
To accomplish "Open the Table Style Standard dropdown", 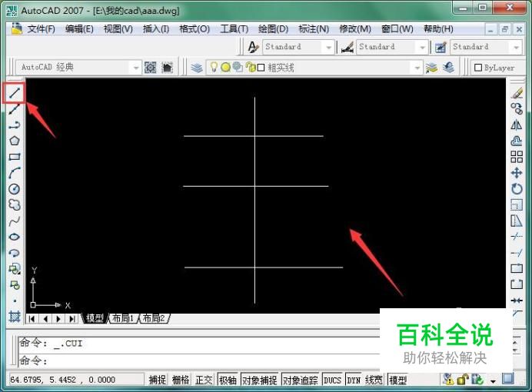I will click(486, 47).
